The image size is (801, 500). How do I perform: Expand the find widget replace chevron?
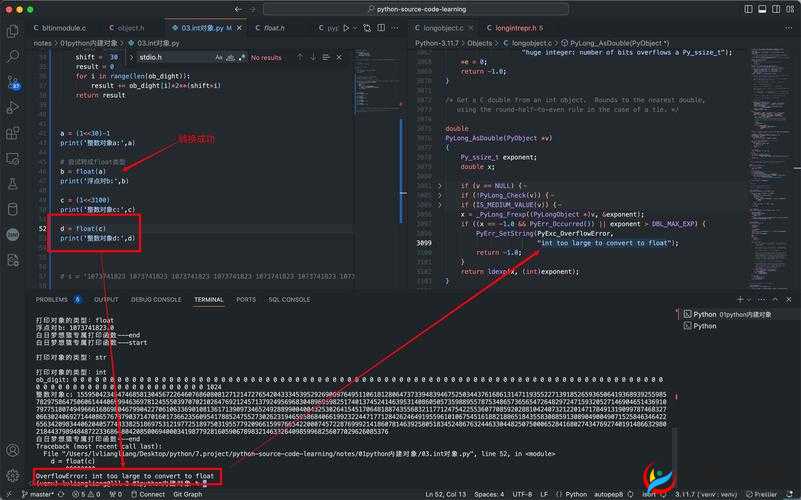(130, 58)
